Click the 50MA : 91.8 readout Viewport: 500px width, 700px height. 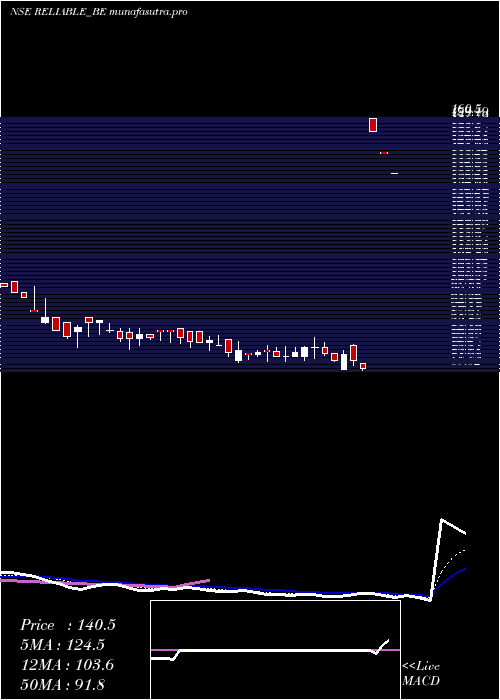click(63, 685)
